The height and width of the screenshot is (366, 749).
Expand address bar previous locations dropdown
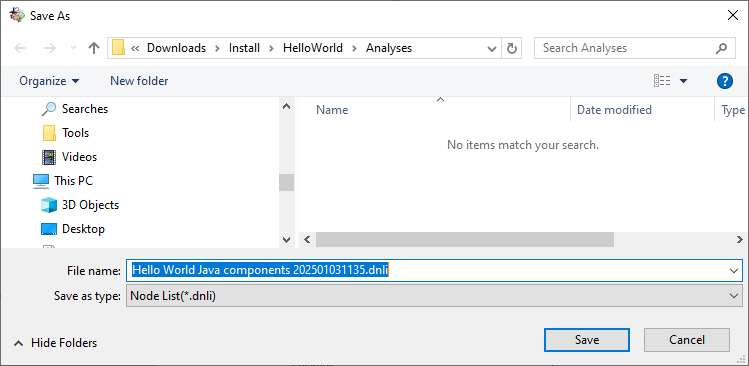[491, 48]
